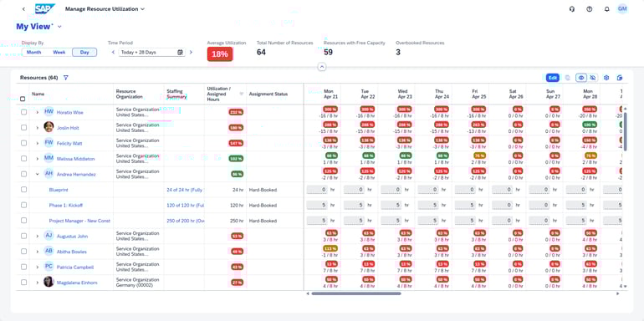
Task: Click the SAP logo
Action: tap(45, 8)
